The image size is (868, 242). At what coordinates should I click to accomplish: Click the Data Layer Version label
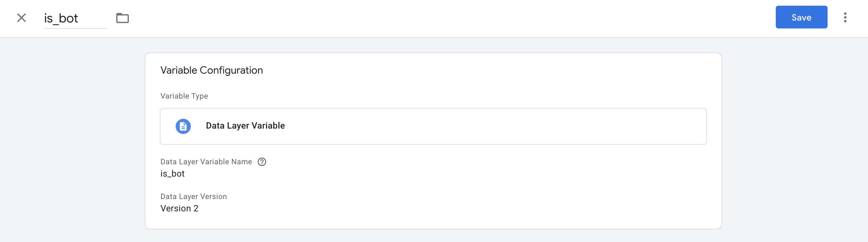point(193,197)
